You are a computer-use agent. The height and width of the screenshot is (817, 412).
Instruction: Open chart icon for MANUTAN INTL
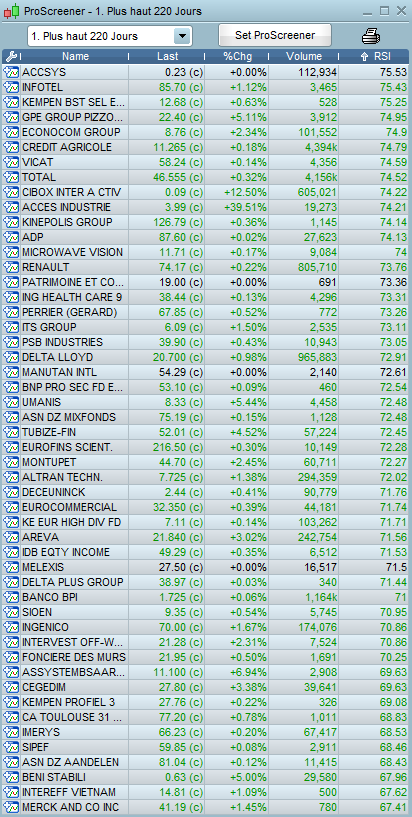click(x=11, y=373)
